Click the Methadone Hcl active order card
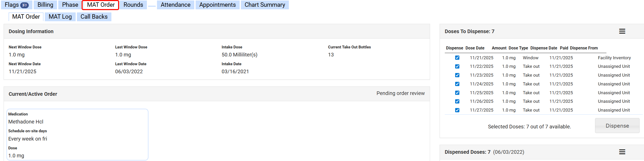Image resolution: width=644 pixels, height=161 pixels. [x=77, y=135]
